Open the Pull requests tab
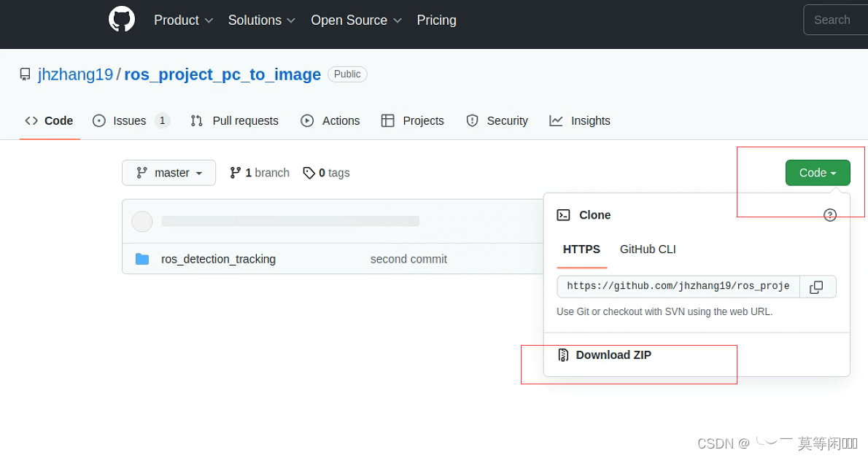The width and height of the screenshot is (868, 458). point(235,121)
